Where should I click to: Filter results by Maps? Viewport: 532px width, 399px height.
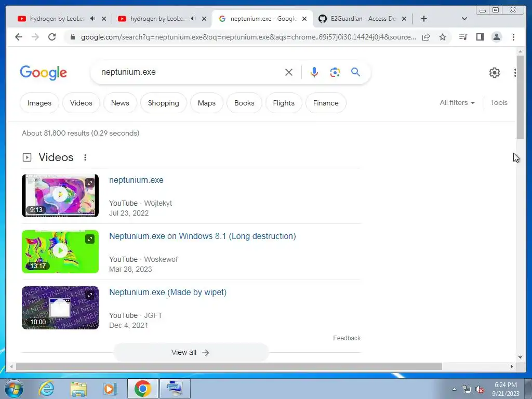(207, 103)
